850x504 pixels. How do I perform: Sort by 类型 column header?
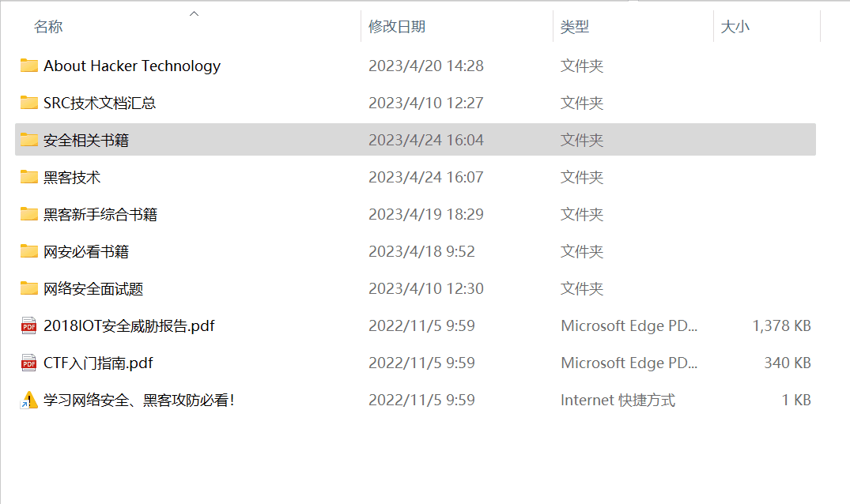click(x=575, y=27)
